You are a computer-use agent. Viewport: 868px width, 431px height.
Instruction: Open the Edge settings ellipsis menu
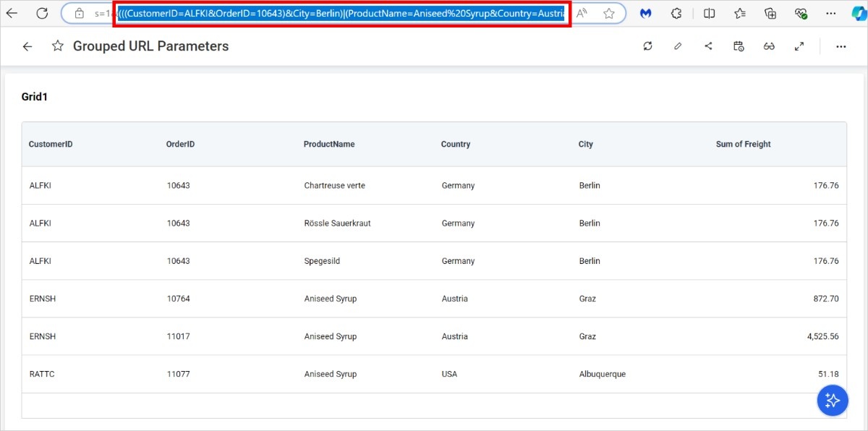830,12
